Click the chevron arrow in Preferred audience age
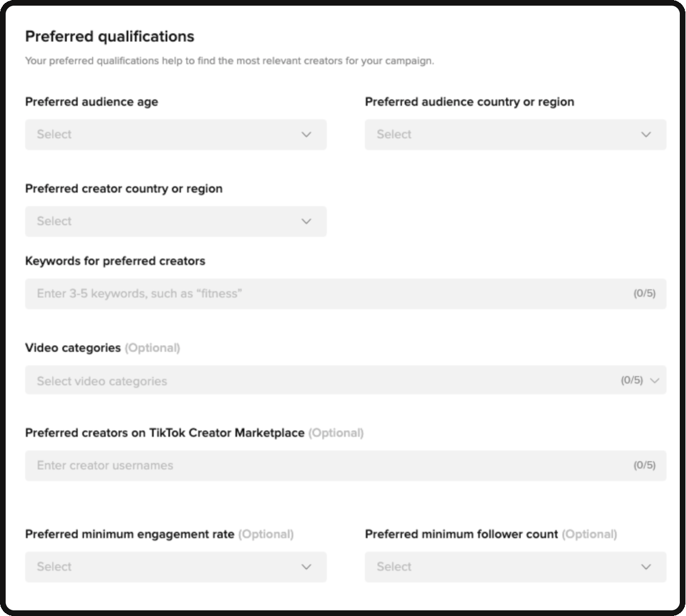Viewport: 686px width, 616px height. point(307,135)
